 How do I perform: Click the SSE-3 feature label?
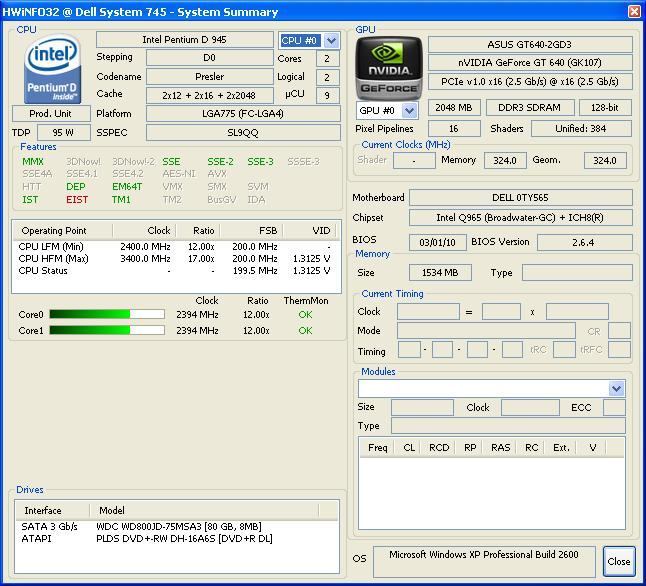point(260,162)
